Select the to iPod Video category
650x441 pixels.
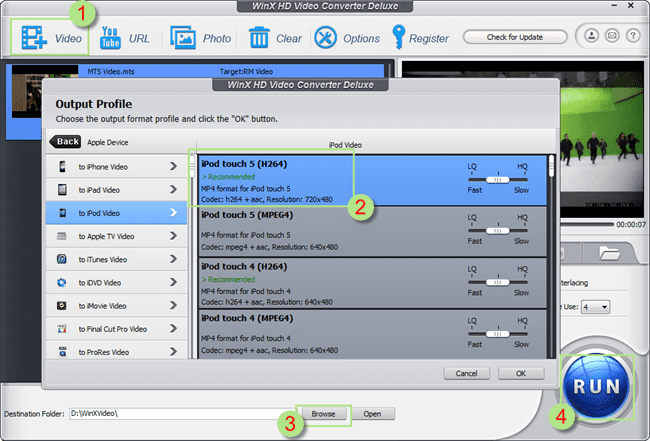(116, 213)
